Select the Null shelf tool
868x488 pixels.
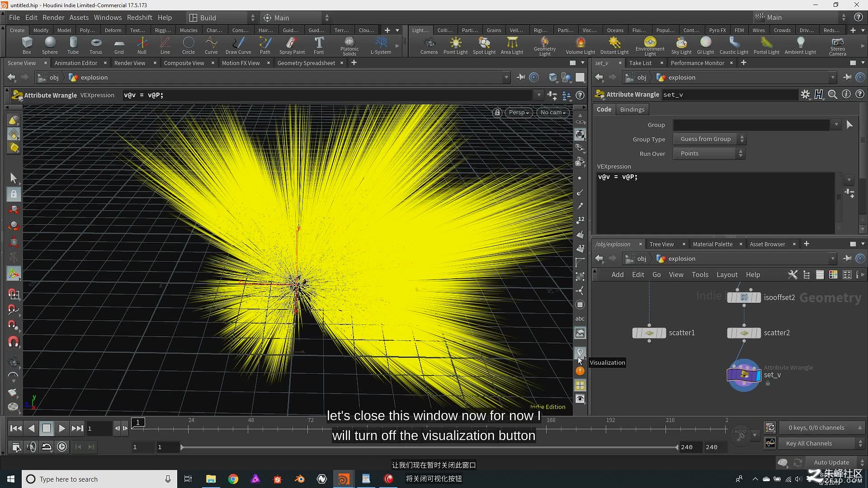point(142,46)
